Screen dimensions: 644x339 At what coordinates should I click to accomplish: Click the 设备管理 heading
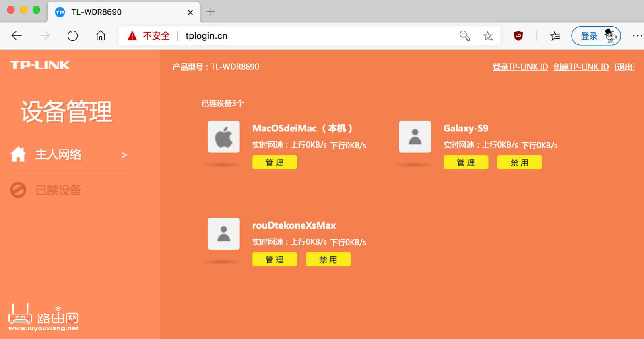click(x=67, y=111)
